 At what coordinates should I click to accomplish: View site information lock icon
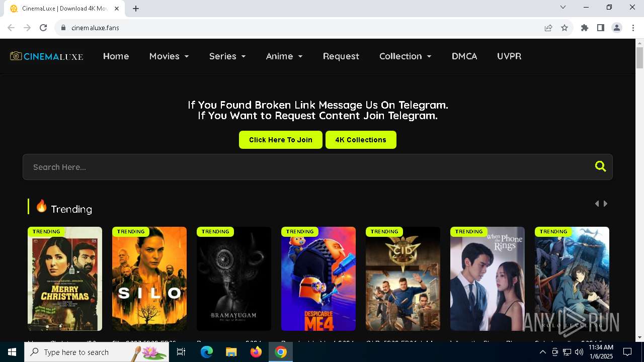tap(63, 28)
